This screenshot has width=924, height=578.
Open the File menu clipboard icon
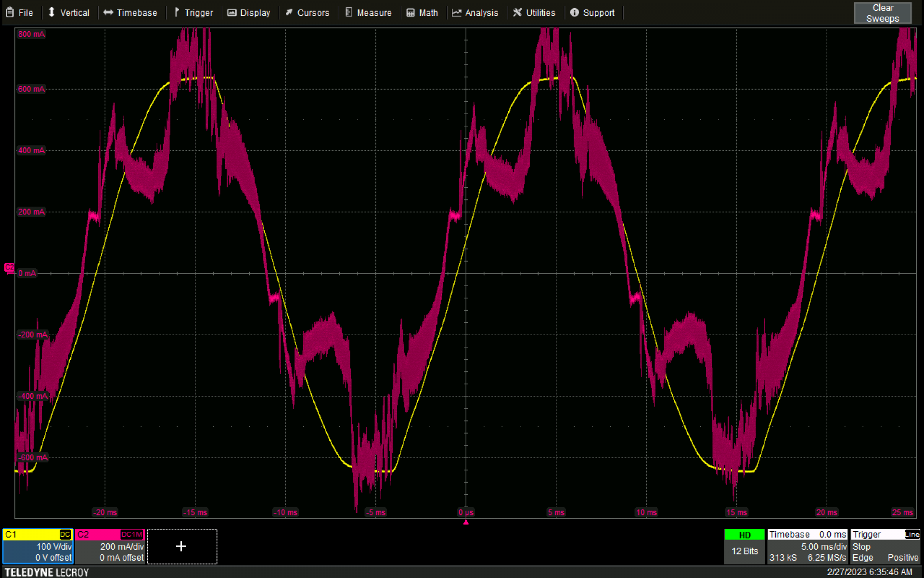point(10,13)
